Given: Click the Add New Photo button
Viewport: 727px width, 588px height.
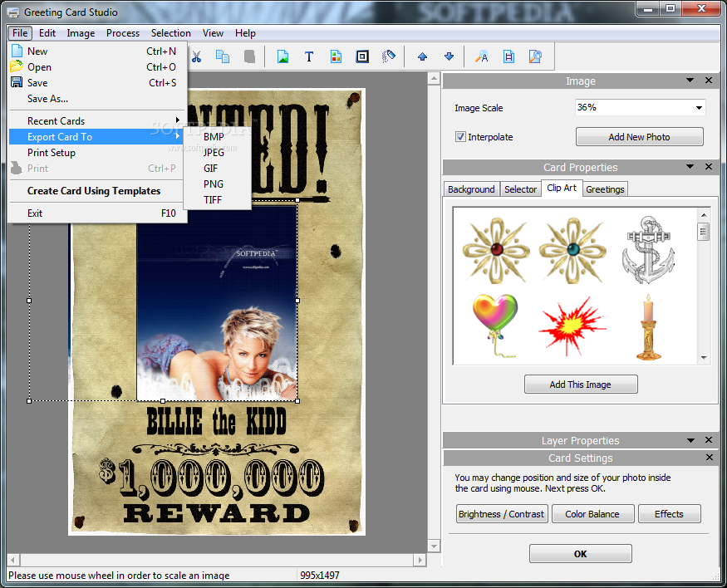Looking at the screenshot, I should tap(640, 137).
